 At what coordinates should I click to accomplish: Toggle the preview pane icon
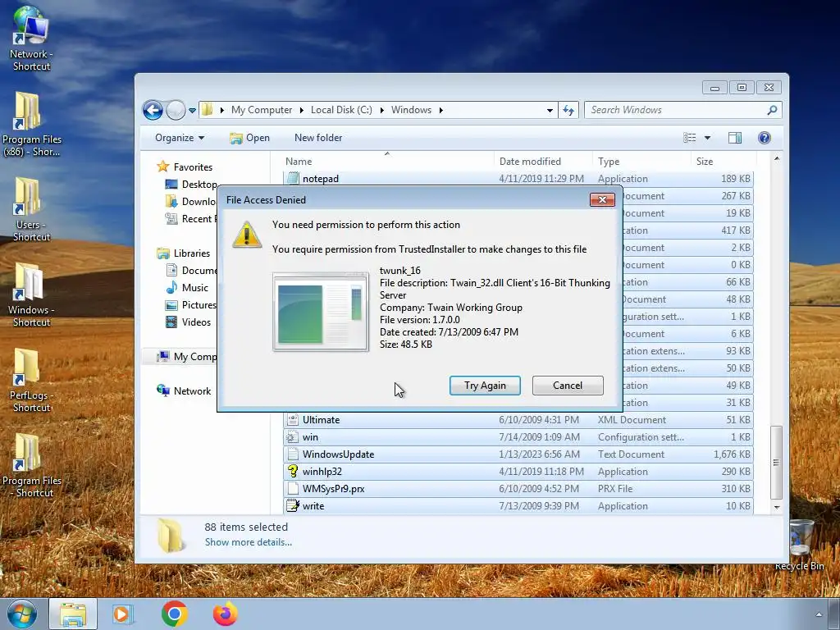(x=735, y=138)
